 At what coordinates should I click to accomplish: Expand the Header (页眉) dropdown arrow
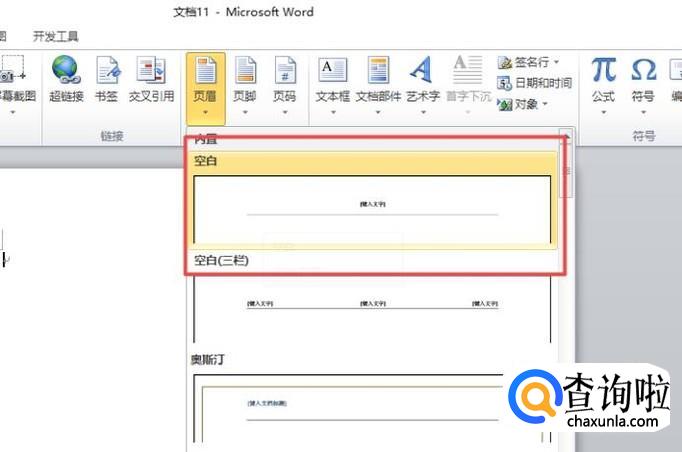[205, 112]
